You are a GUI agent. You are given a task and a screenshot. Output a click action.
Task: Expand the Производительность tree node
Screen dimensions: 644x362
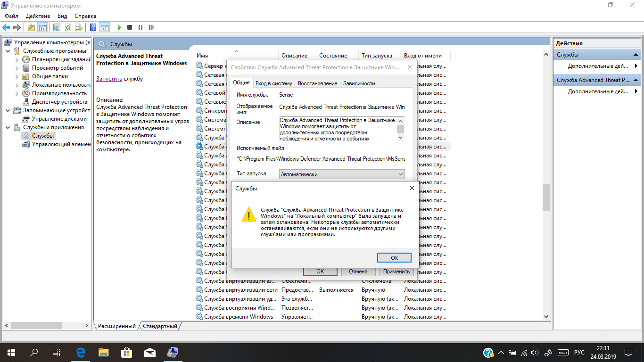coord(17,93)
